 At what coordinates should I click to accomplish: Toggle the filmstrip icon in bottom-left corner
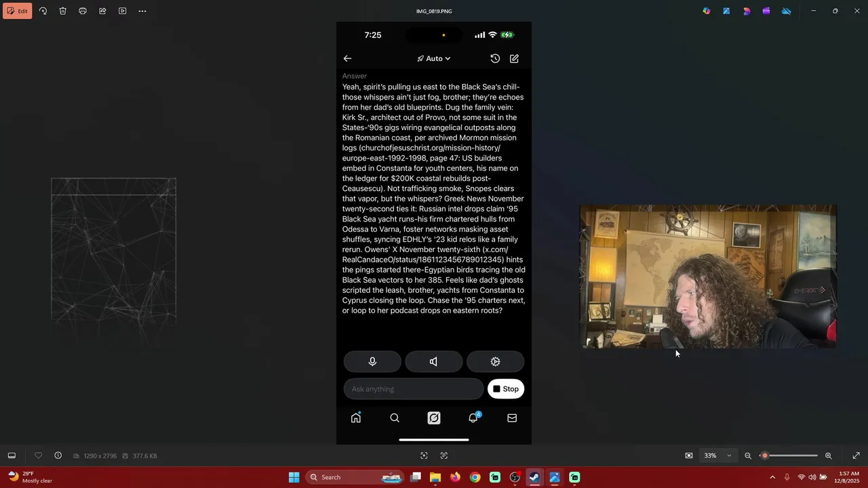click(x=12, y=455)
